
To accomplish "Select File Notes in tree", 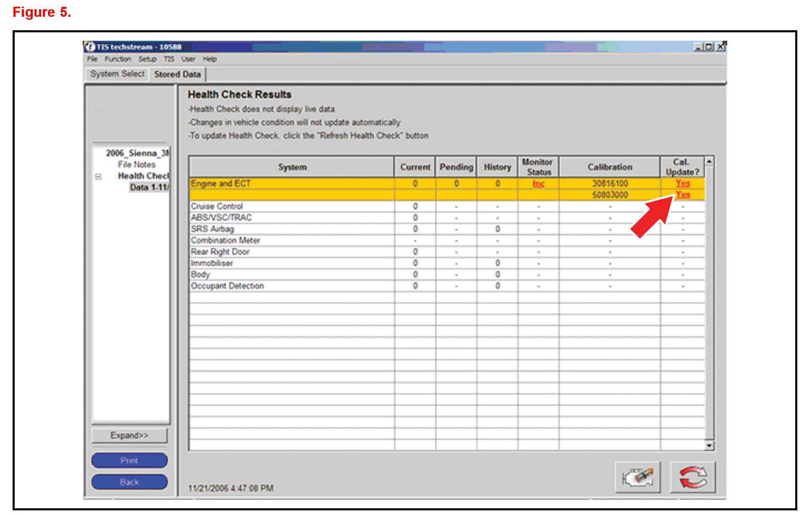I will coord(136,165).
